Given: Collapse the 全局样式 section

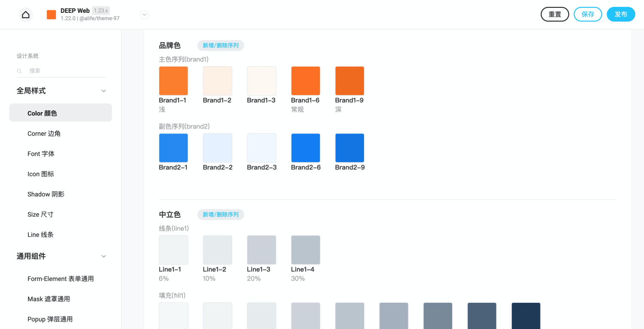Looking at the screenshot, I should pyautogui.click(x=103, y=91).
